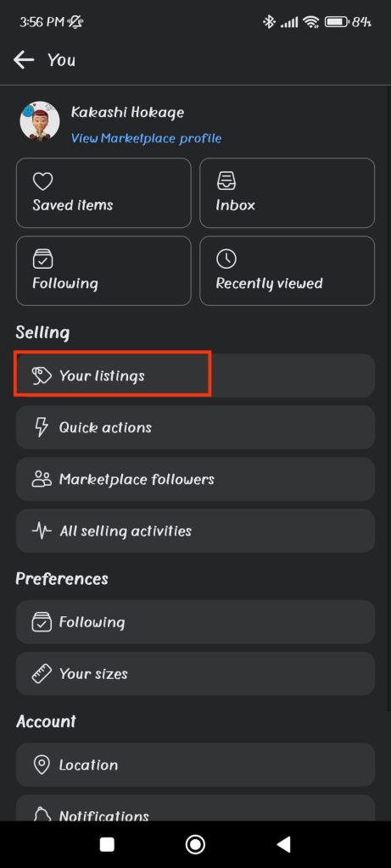Tap the Following checkmark-box icon in top grid
The width and height of the screenshot is (391, 868).
42,259
